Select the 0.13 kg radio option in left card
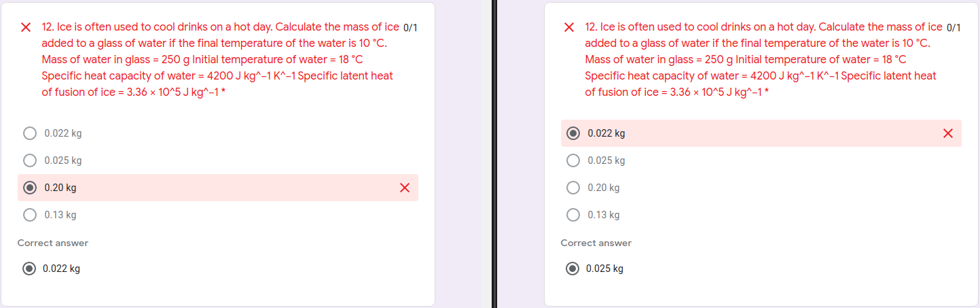The height and width of the screenshot is (308, 980). click(30, 215)
